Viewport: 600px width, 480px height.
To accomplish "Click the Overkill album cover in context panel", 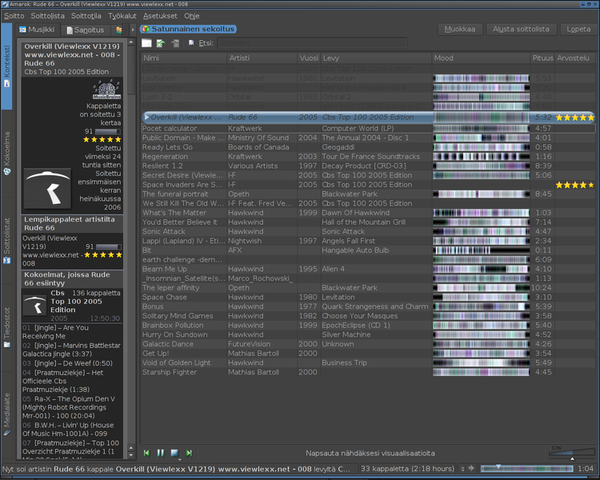I will click(x=47, y=188).
